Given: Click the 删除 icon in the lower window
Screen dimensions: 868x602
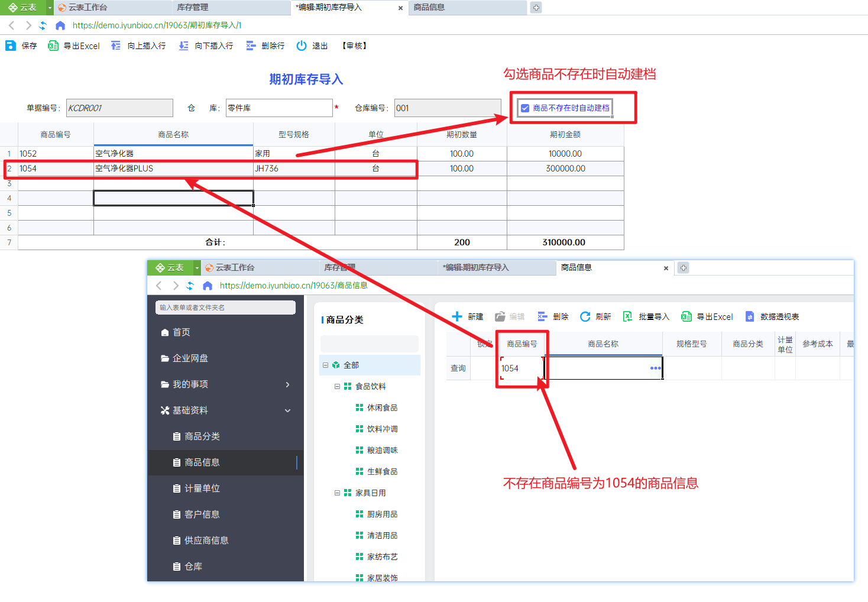Looking at the screenshot, I should [542, 316].
